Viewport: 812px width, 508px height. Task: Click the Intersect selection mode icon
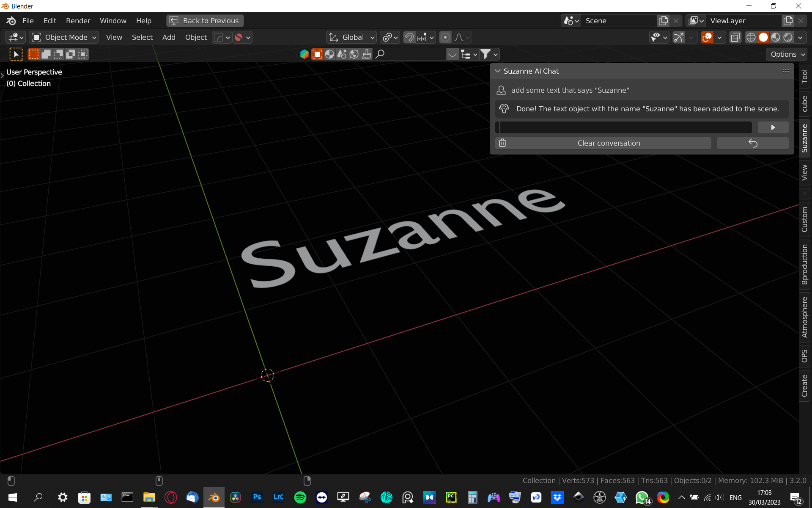coord(83,54)
